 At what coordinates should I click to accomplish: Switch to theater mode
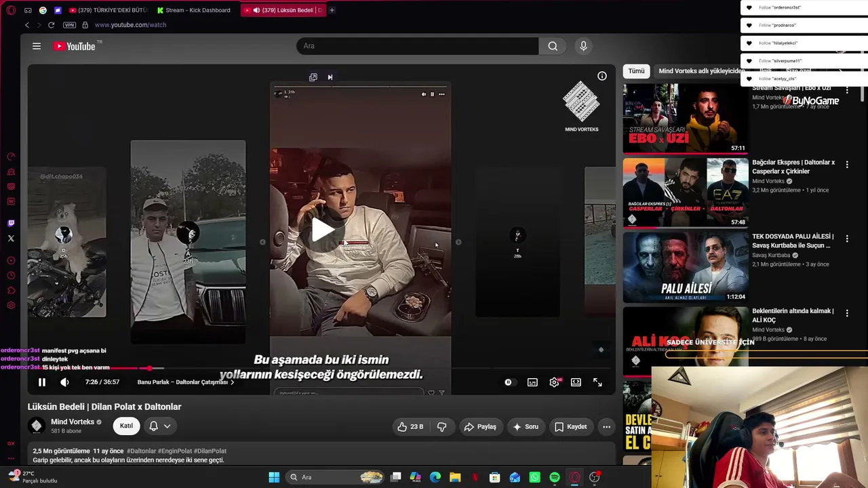pos(576,382)
